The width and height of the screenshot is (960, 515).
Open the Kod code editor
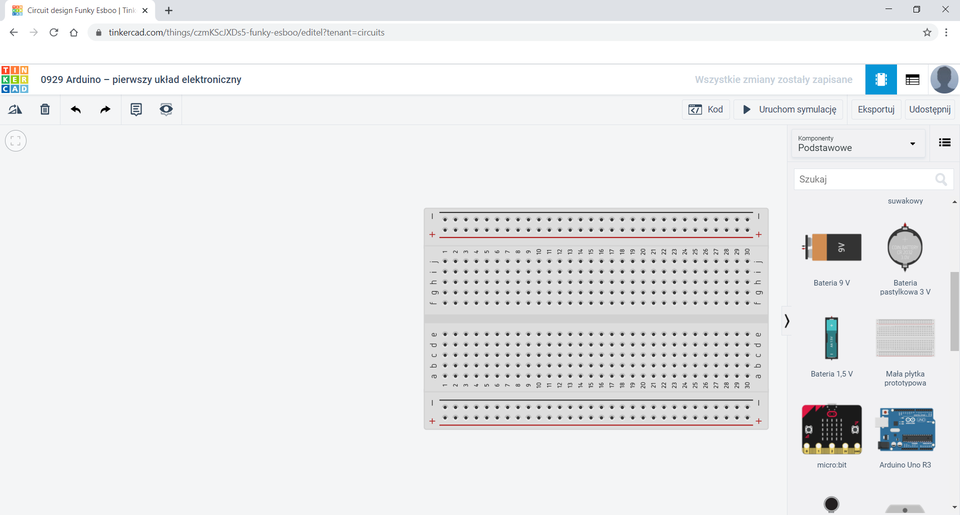pyautogui.click(x=705, y=109)
